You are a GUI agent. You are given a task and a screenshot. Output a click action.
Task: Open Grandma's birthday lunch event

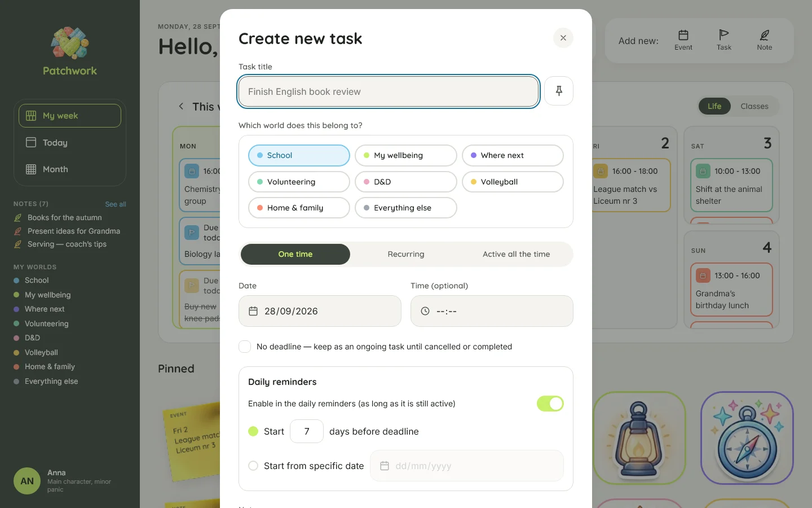coord(731,290)
